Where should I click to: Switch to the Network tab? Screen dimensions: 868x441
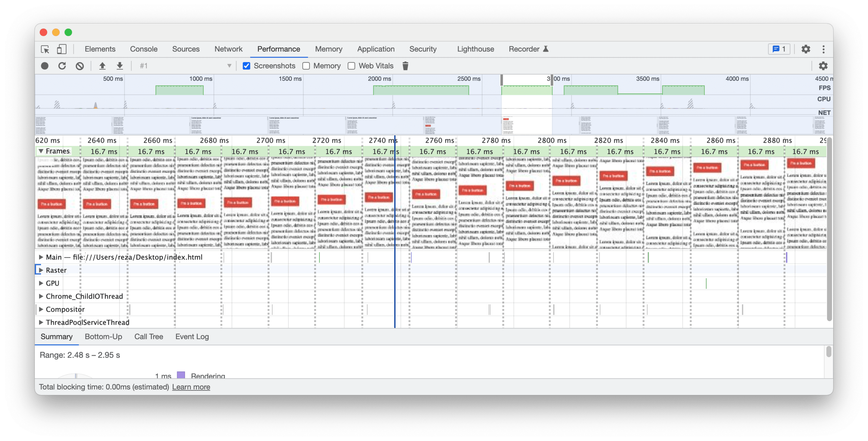click(x=228, y=49)
